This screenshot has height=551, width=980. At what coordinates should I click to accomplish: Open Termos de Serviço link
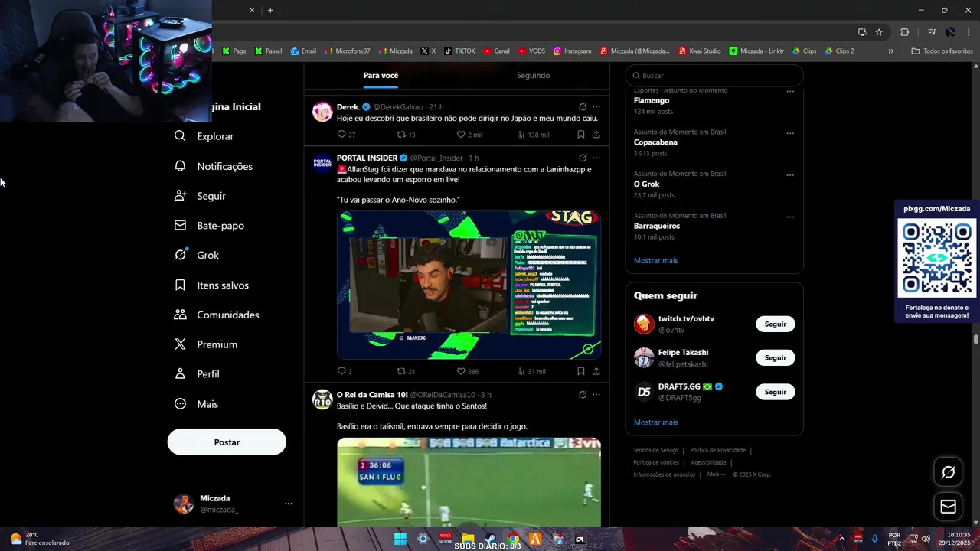[x=655, y=451]
